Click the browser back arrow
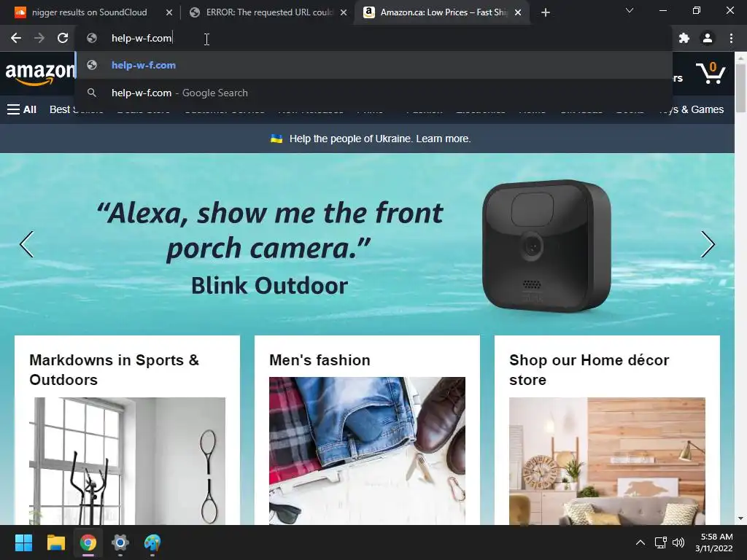The width and height of the screenshot is (747, 560). click(x=16, y=38)
